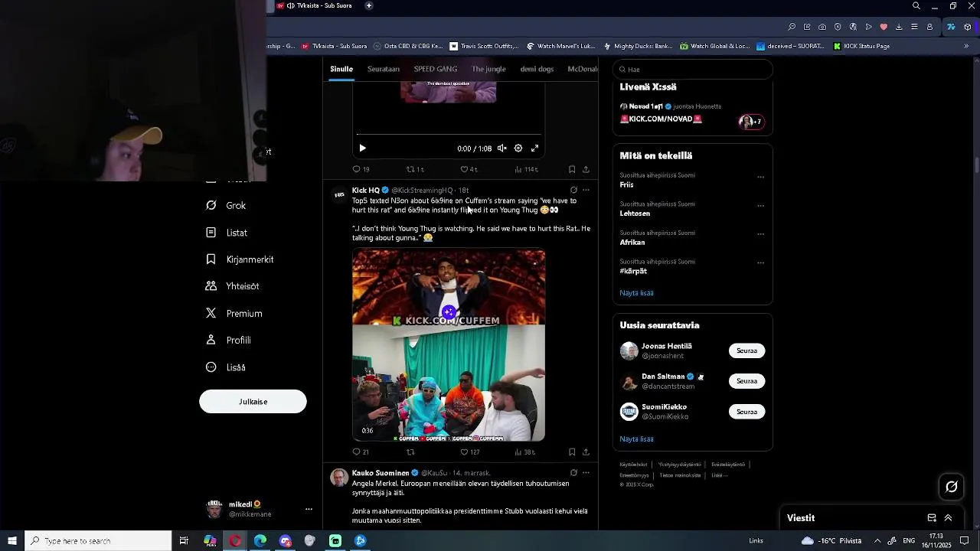This screenshot has height=551, width=980.
Task: Click Näytä lisää under Uusia seurattavia
Action: [x=636, y=439]
